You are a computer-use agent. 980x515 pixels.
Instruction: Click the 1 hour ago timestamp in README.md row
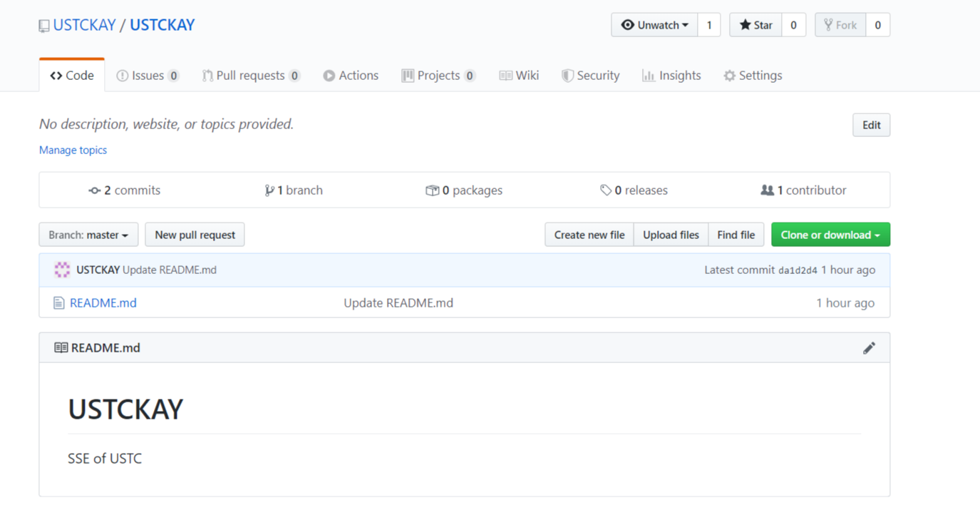tap(845, 303)
